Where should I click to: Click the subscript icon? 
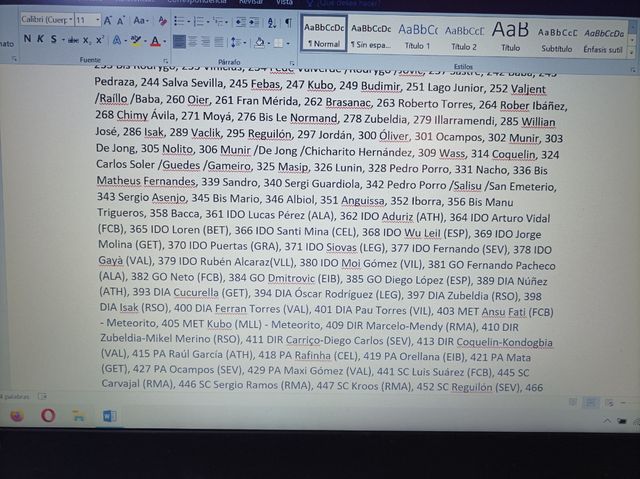[x=86, y=41]
